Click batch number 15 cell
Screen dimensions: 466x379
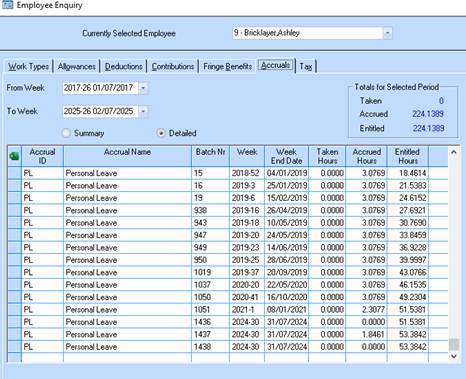(x=210, y=173)
